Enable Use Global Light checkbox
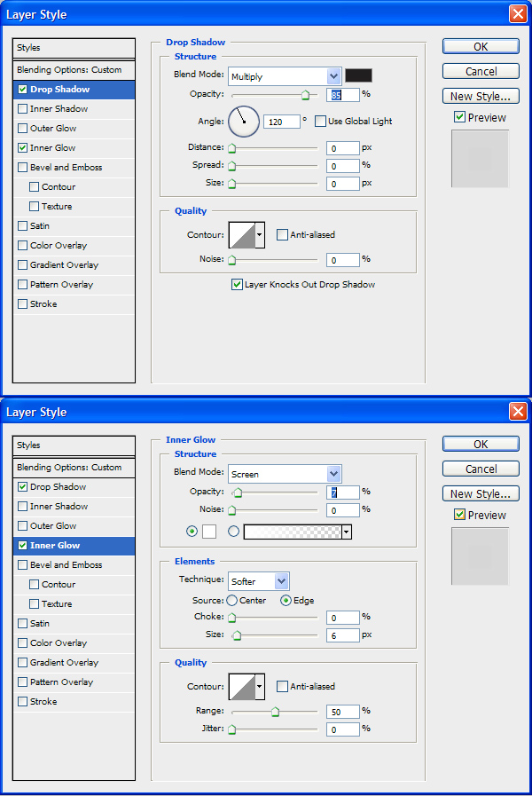Screen dimensions: 532x796 [320, 122]
